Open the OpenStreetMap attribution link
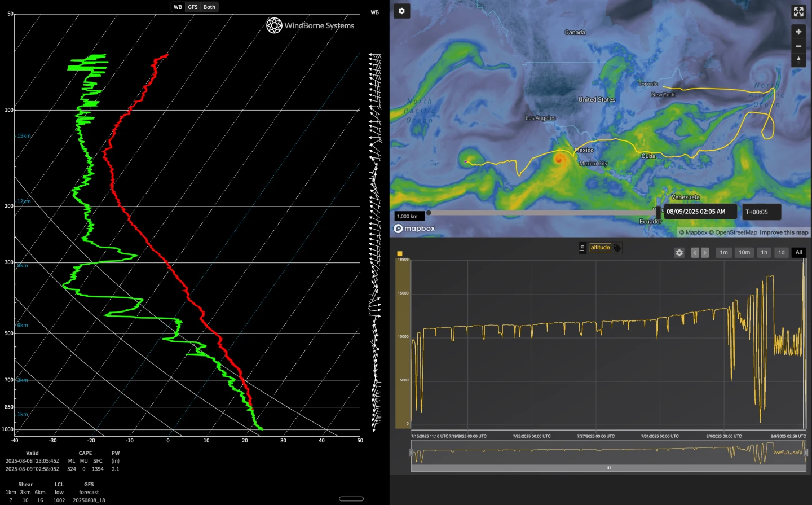 [x=733, y=232]
